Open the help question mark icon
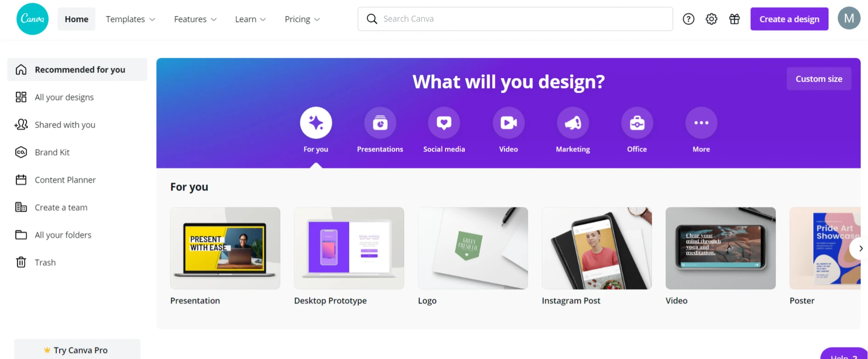The width and height of the screenshot is (868, 359). pyautogui.click(x=688, y=19)
